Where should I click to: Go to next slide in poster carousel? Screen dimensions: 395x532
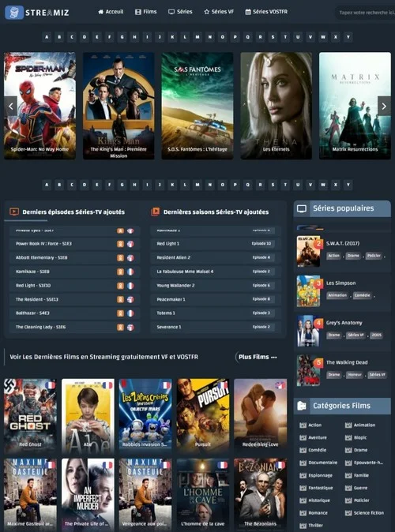pyautogui.click(x=384, y=107)
